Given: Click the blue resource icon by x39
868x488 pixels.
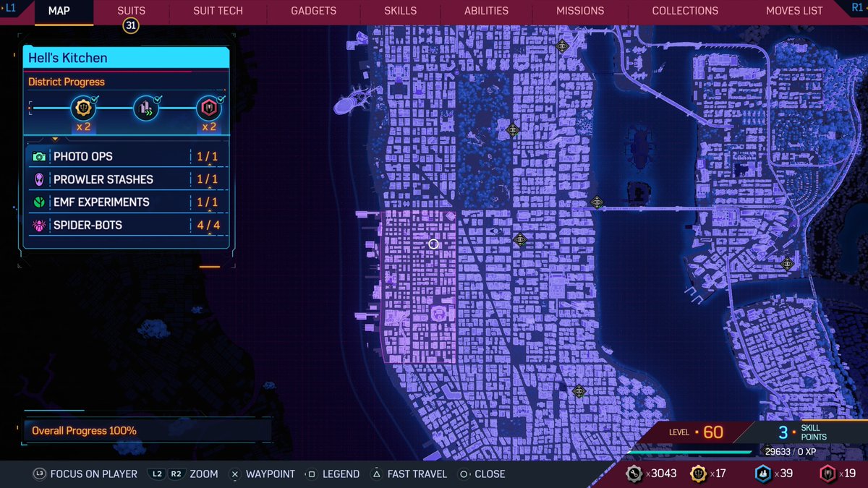Looking at the screenshot, I should coord(762,474).
